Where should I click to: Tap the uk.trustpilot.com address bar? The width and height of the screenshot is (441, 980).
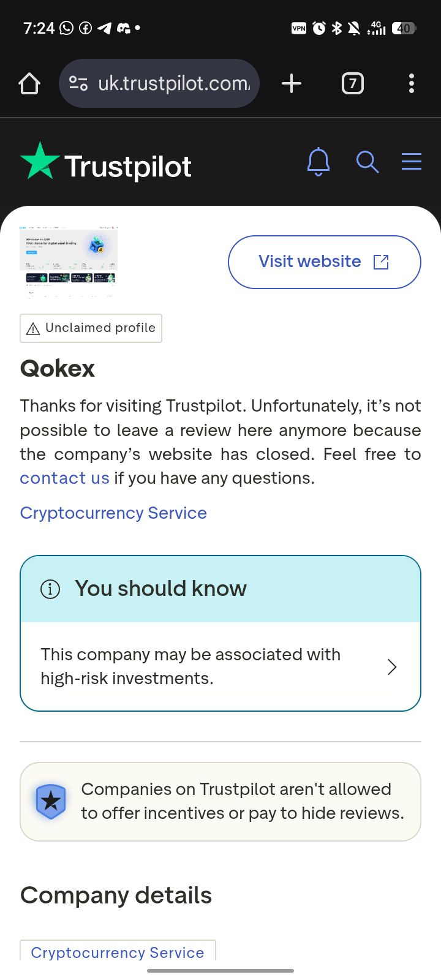(174, 83)
